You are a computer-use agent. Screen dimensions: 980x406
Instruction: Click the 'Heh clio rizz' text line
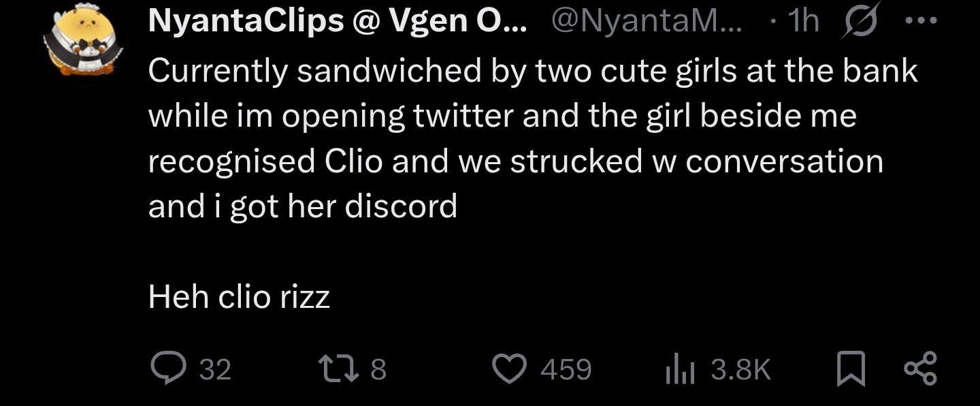(x=239, y=297)
